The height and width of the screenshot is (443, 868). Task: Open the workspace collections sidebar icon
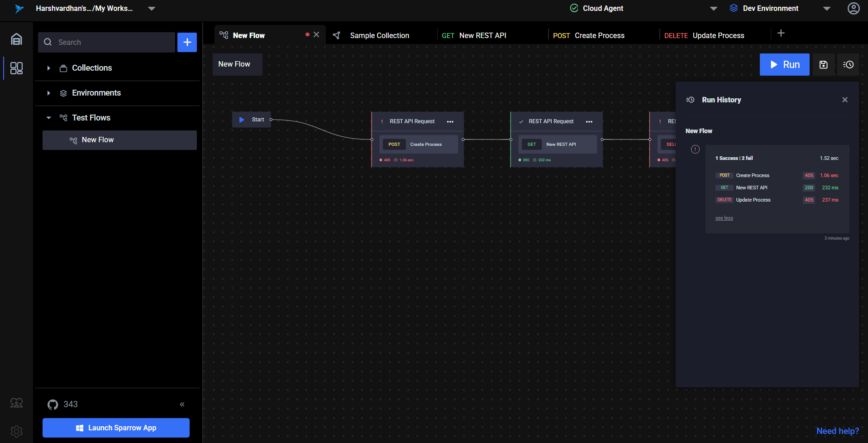tap(16, 68)
